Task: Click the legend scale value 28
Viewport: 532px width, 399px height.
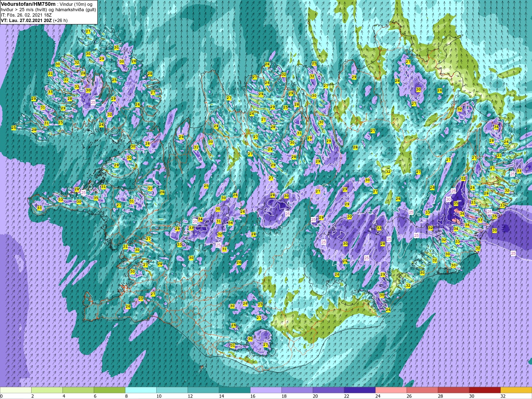Action: (441, 396)
